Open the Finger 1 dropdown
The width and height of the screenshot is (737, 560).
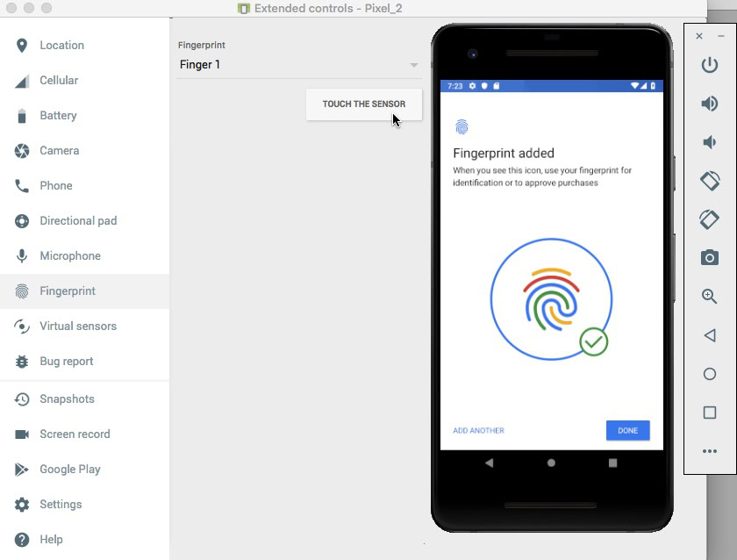299,65
